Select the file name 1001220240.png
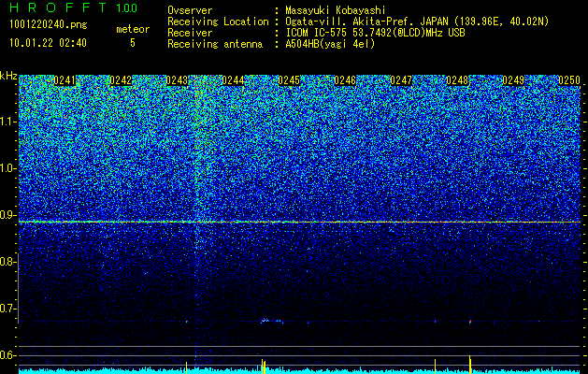Image resolution: width=588 pixels, height=374 pixels. [x=49, y=25]
